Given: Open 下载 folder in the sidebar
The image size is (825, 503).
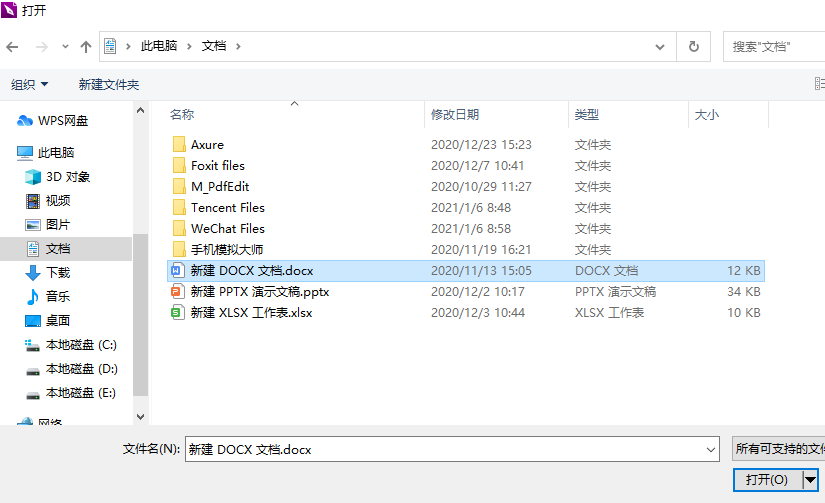Looking at the screenshot, I should (x=48, y=273).
